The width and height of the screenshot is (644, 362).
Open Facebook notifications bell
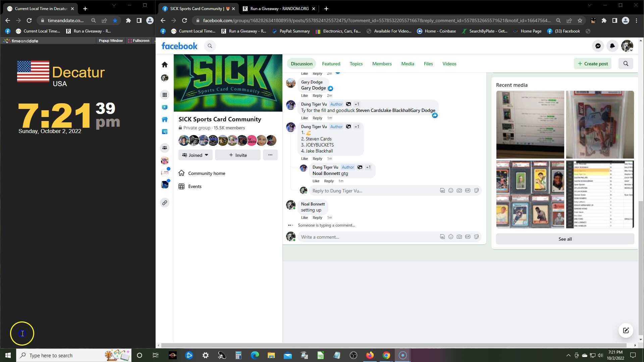612,46
